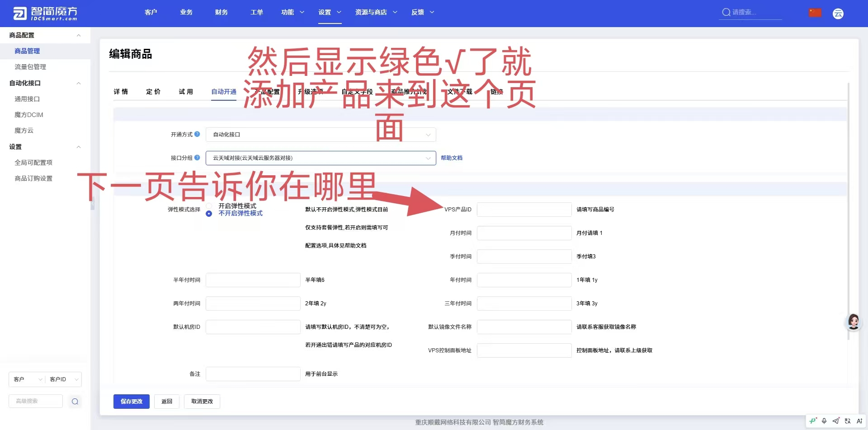Click the magnifier icon in the top search box
The image size is (868, 430).
tap(726, 12)
